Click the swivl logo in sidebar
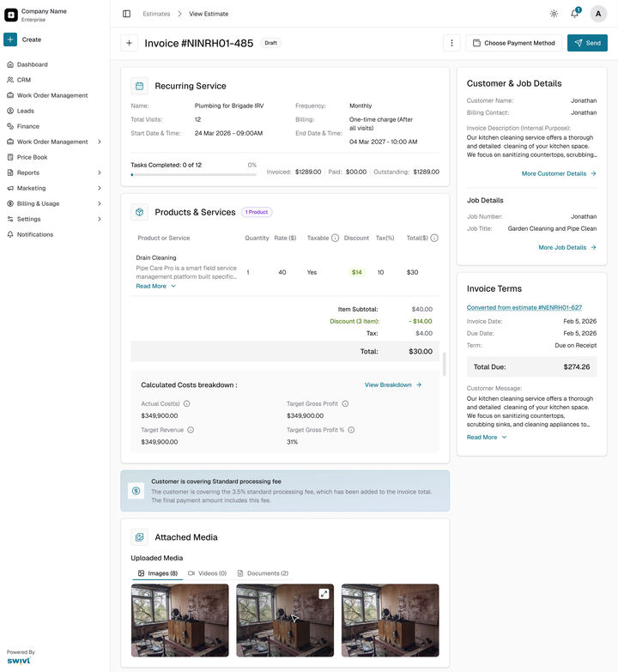 point(19,661)
